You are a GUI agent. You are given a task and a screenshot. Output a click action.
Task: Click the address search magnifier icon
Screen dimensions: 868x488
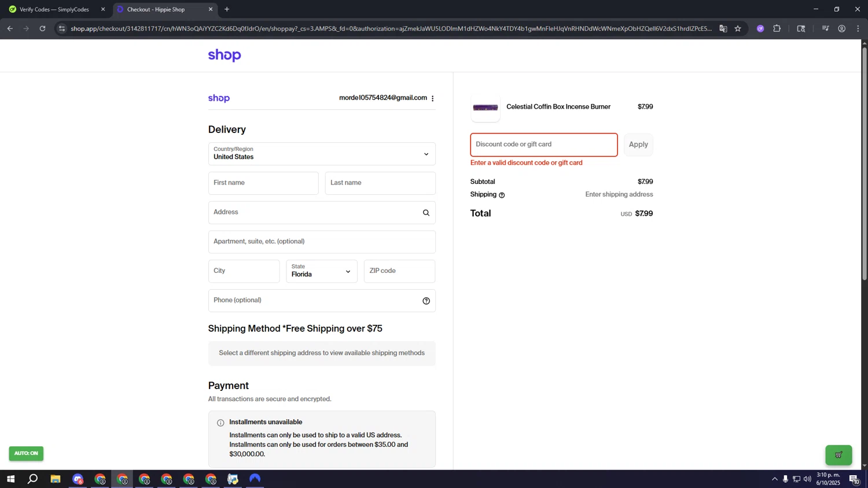[426, 213]
